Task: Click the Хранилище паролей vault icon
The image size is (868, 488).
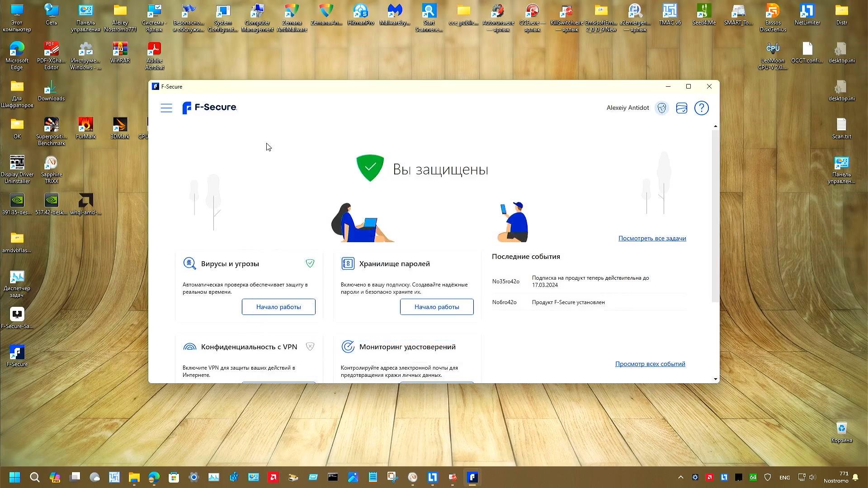Action: (x=348, y=263)
